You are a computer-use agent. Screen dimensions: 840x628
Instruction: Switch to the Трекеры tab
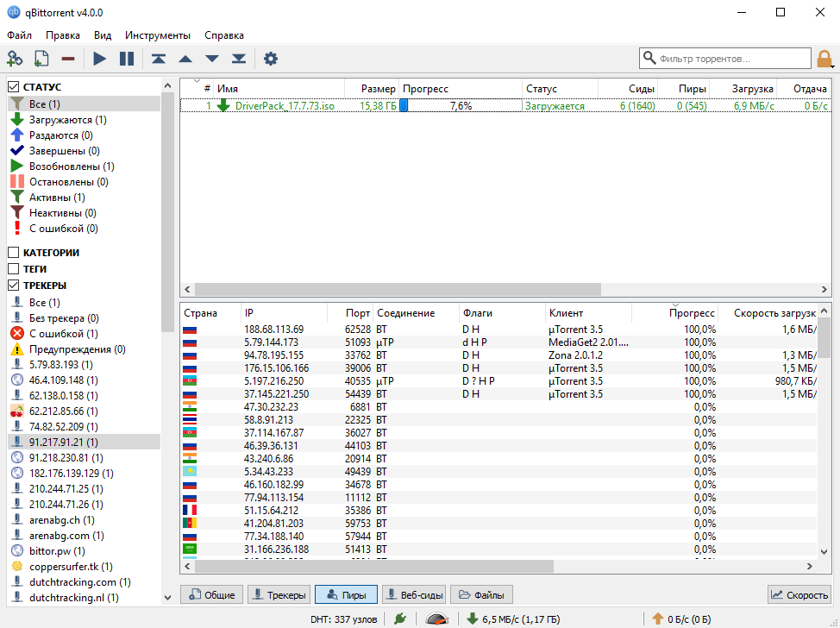pyautogui.click(x=279, y=594)
